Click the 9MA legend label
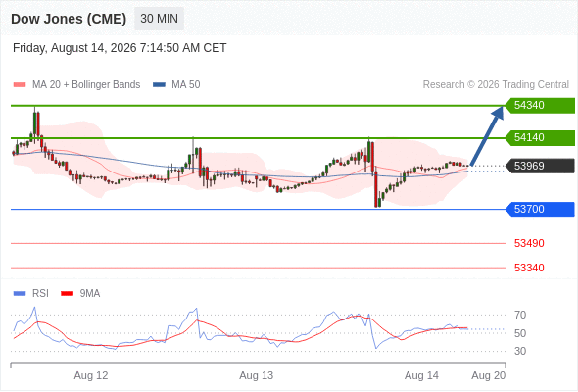Screen dimensions: 578x392 click(90, 294)
